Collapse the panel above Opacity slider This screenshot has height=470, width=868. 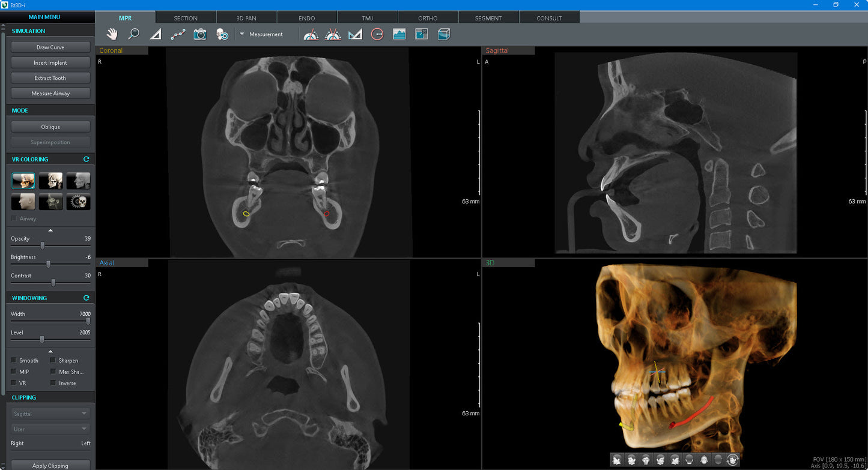click(x=50, y=230)
